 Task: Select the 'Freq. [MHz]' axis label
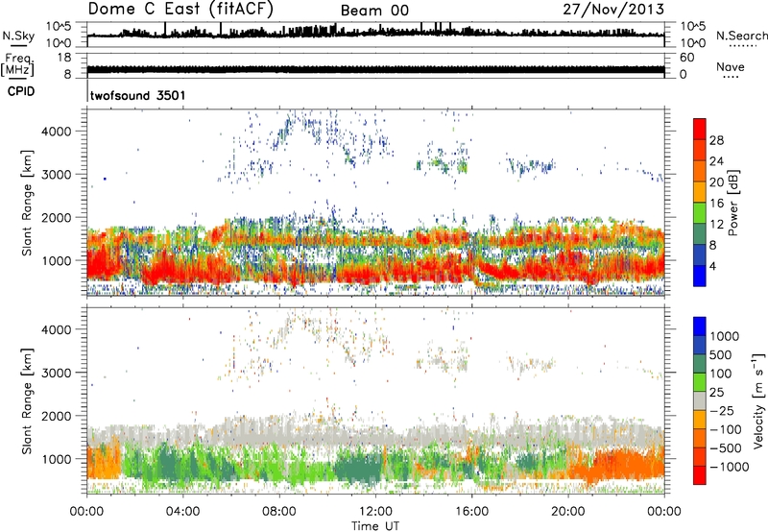click(18, 64)
